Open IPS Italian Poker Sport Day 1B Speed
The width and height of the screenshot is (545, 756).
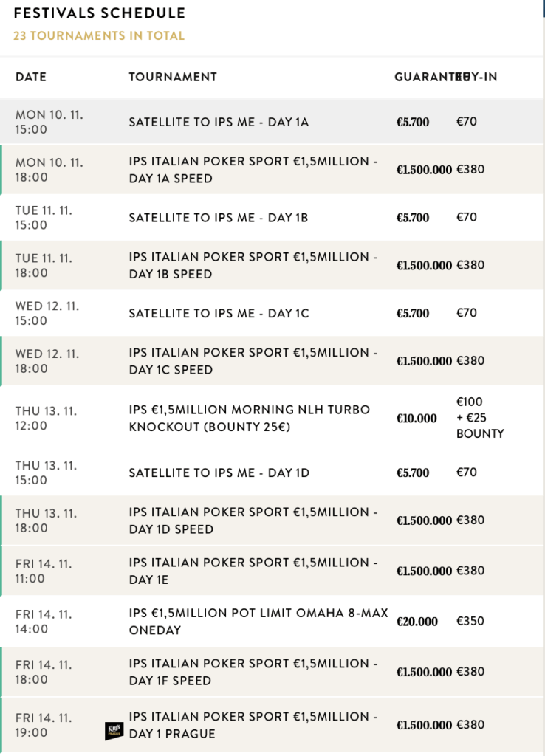253,266
